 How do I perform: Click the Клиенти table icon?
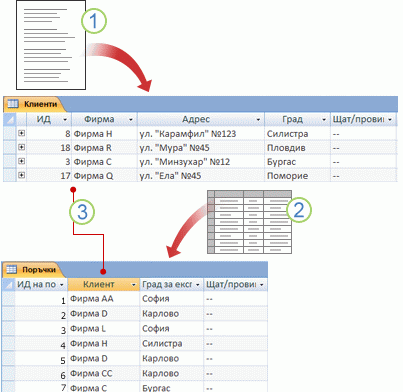point(13,104)
